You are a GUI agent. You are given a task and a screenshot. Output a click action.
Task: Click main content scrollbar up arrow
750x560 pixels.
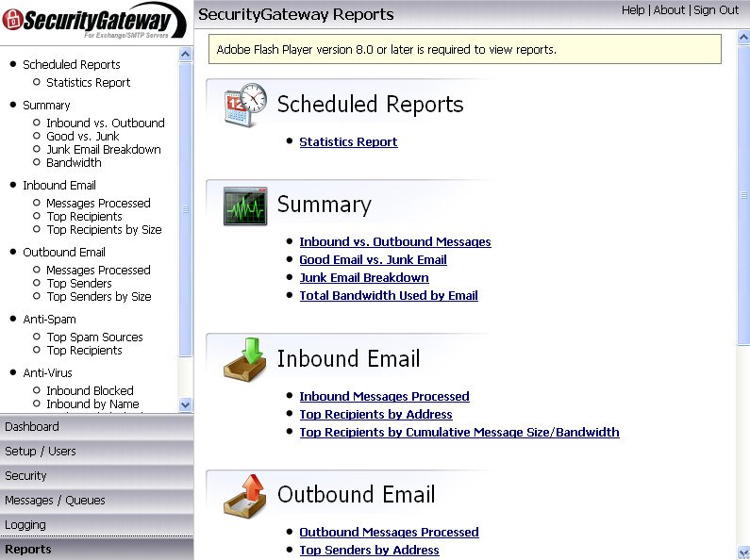coord(743,38)
